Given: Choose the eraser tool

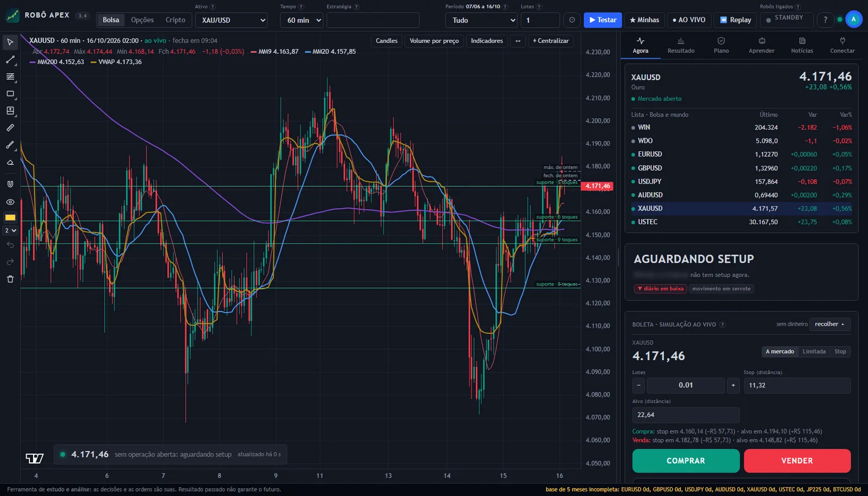Looking at the screenshot, I should pos(10,162).
